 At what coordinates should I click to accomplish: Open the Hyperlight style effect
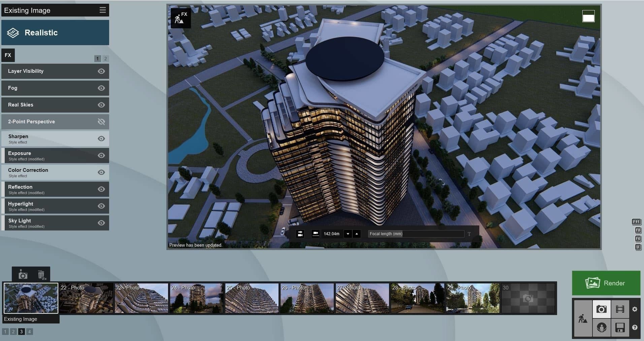(x=55, y=206)
